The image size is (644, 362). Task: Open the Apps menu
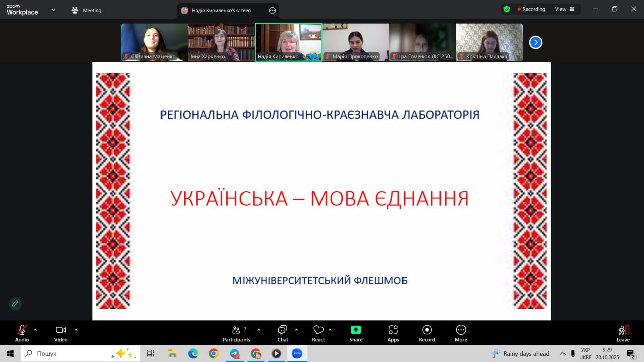393,333
